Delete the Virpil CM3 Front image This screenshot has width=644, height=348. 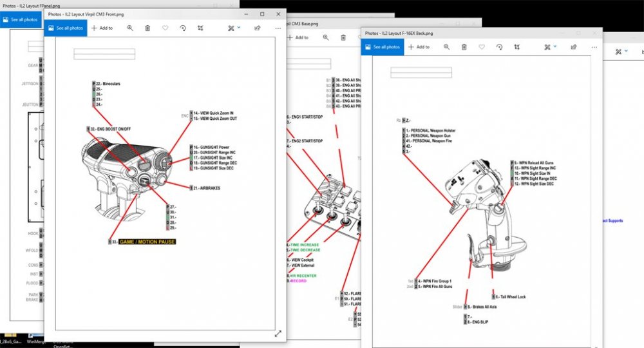click(x=147, y=28)
